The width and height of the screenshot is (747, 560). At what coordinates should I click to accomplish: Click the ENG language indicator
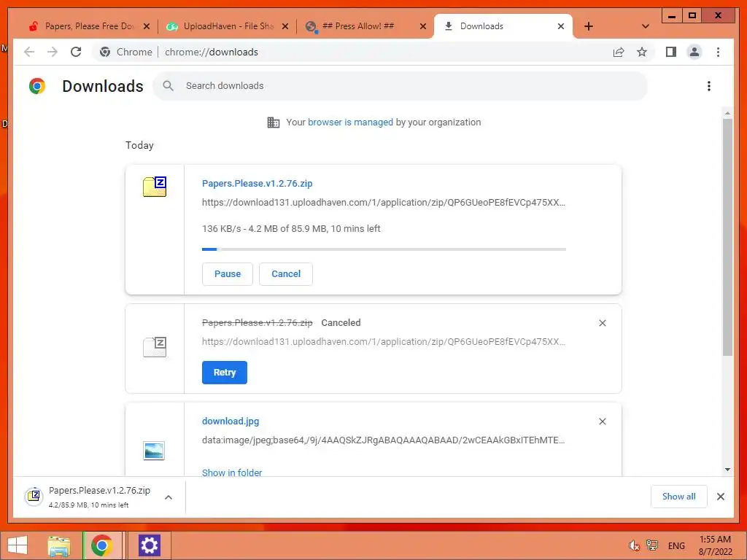pos(676,545)
